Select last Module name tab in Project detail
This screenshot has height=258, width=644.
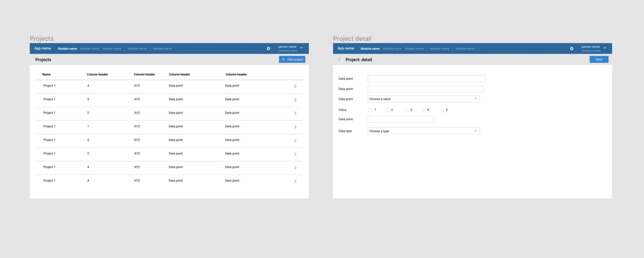pos(465,49)
